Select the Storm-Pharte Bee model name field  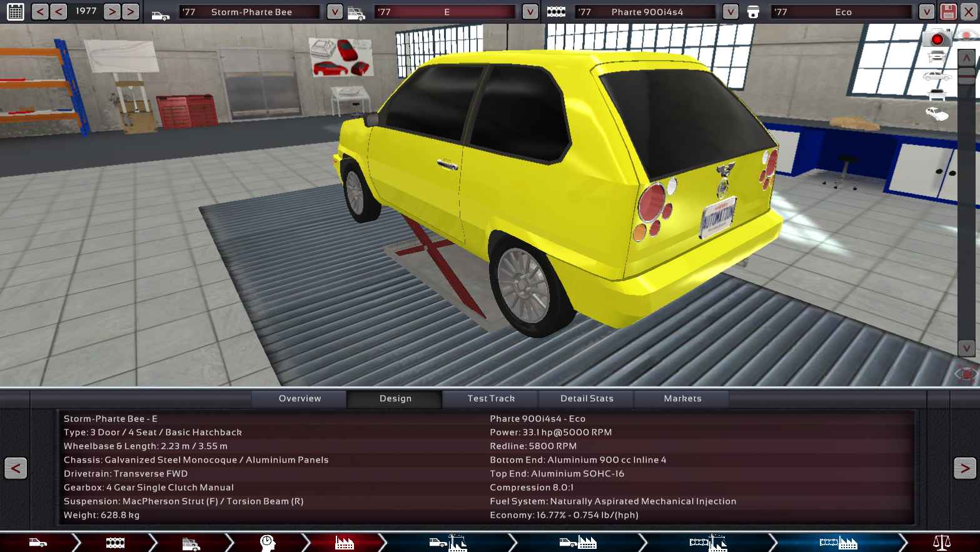point(250,12)
